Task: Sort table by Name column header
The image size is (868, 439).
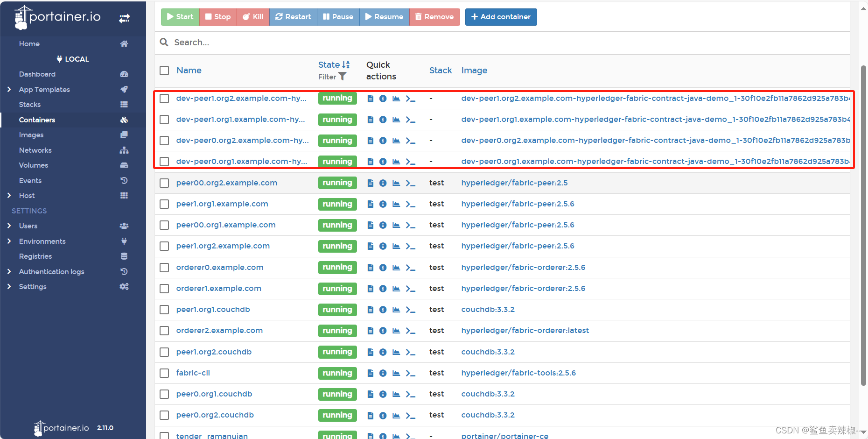Action: [189, 71]
